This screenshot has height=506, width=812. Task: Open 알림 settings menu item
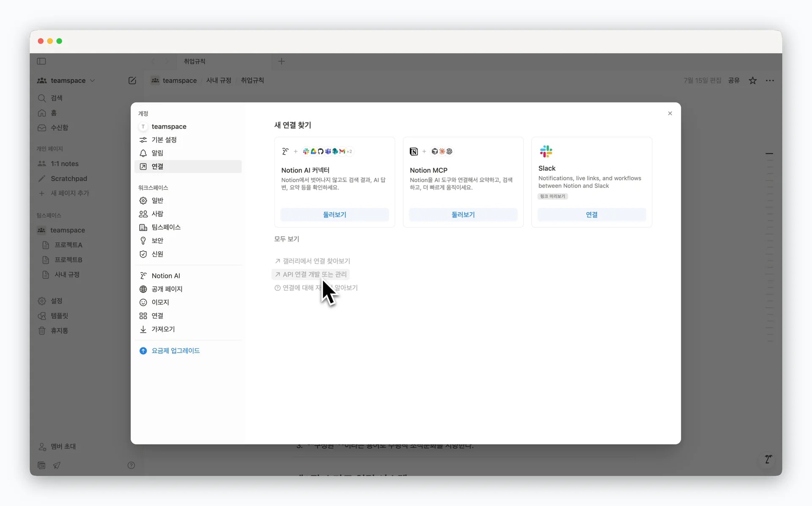point(157,153)
